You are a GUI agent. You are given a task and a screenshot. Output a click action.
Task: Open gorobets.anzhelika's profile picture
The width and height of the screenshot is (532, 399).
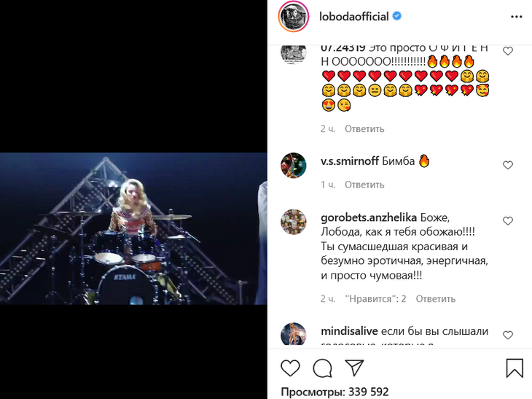pos(294,222)
